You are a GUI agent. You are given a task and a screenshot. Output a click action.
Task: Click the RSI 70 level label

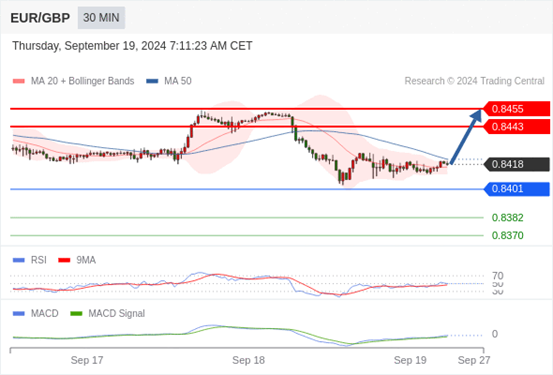tap(498, 276)
